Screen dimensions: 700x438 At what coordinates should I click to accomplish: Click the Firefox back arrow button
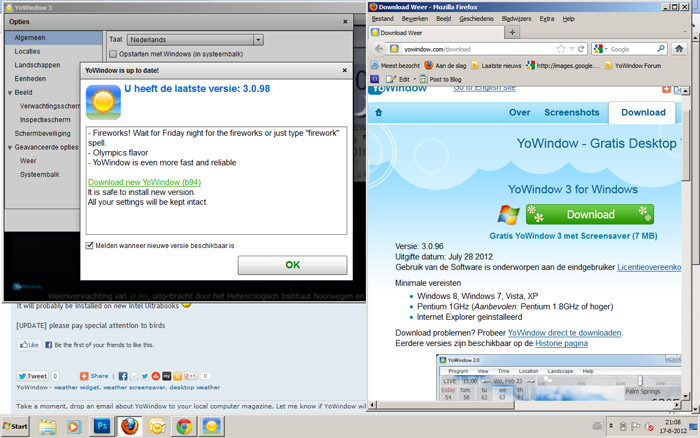coord(379,49)
